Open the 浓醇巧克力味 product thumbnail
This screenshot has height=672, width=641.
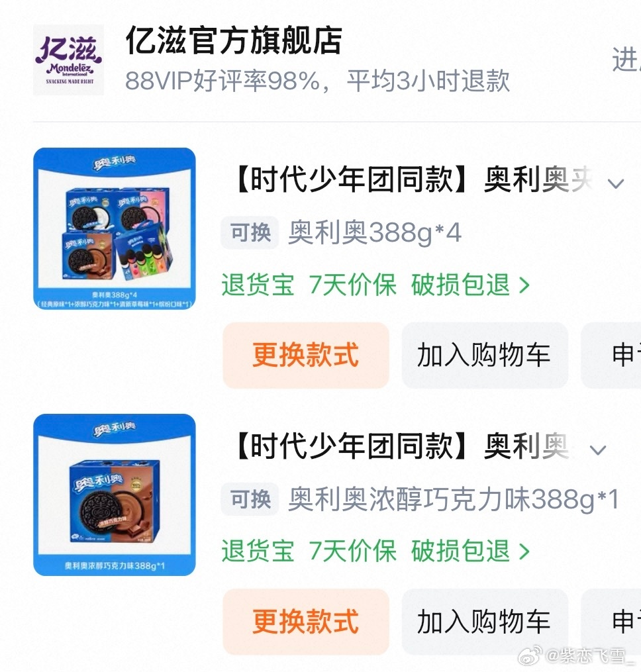[115, 495]
